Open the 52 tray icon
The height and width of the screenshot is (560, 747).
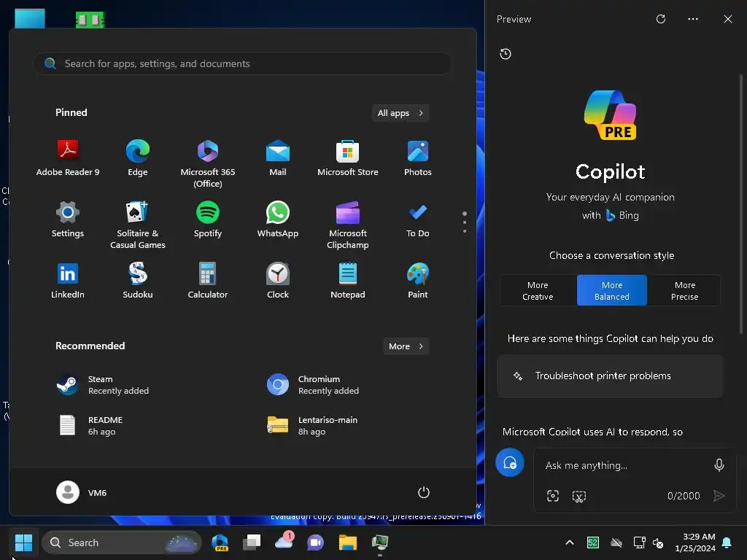point(592,542)
